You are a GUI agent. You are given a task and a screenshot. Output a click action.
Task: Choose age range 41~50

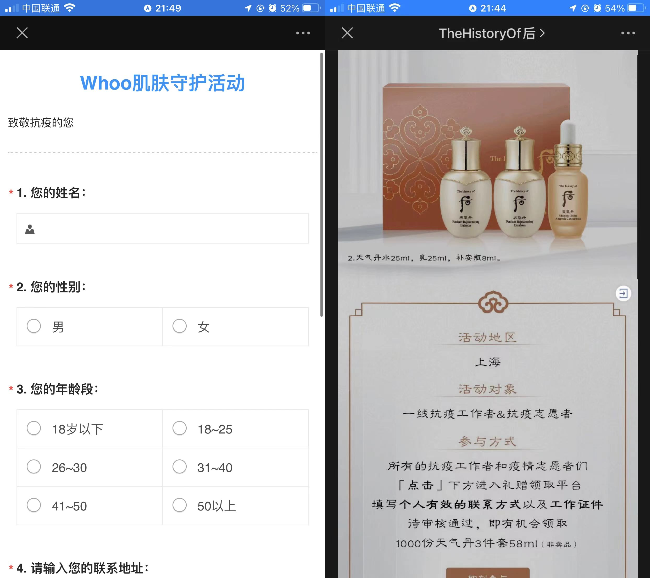click(89, 506)
